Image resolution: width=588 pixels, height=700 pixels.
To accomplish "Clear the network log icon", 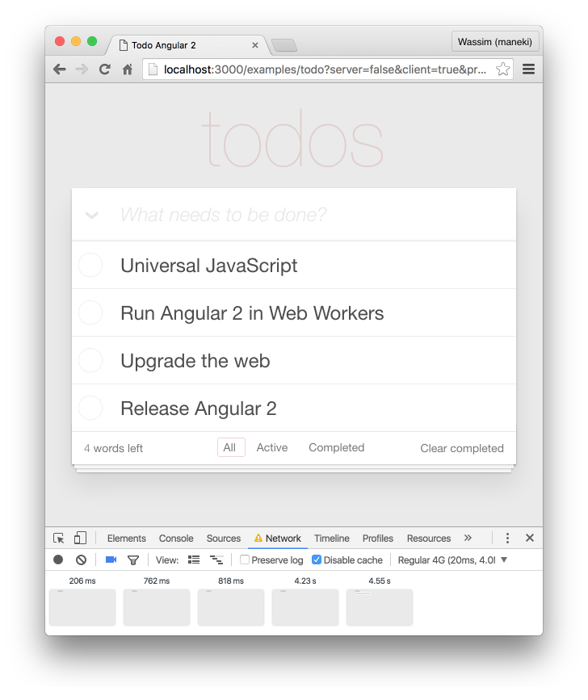I will click(x=82, y=560).
